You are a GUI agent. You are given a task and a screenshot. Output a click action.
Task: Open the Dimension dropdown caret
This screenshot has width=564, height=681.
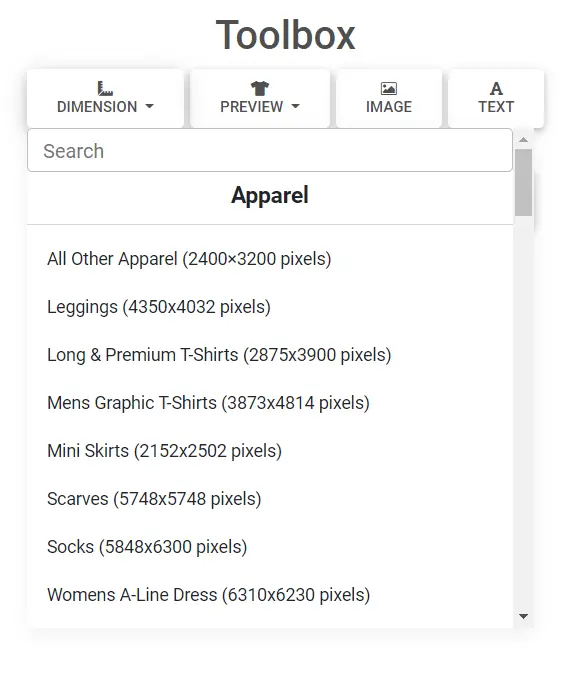click(149, 106)
